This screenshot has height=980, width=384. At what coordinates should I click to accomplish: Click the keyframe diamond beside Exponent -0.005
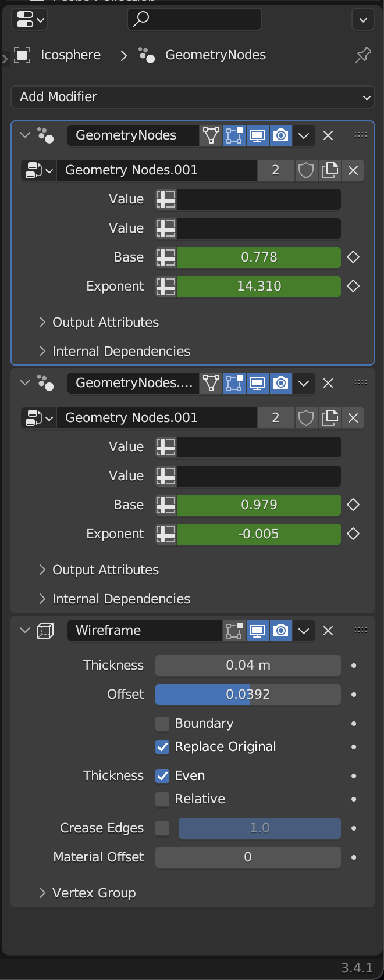tap(353, 534)
